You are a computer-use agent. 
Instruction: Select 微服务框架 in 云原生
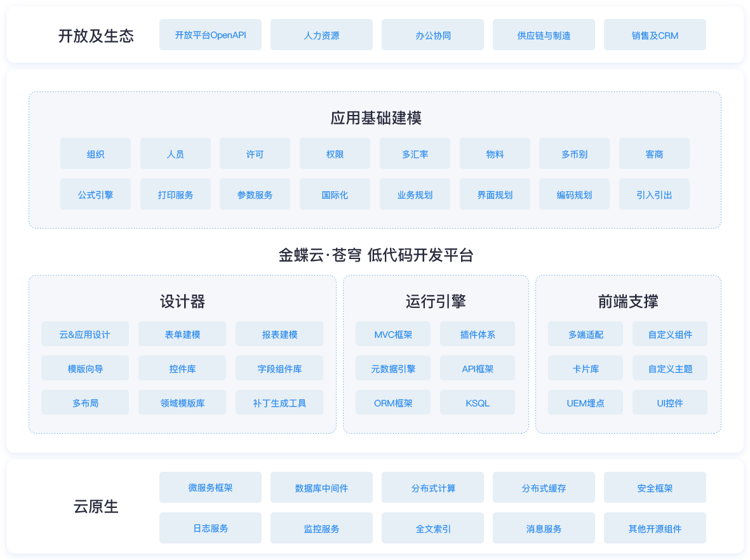210,487
